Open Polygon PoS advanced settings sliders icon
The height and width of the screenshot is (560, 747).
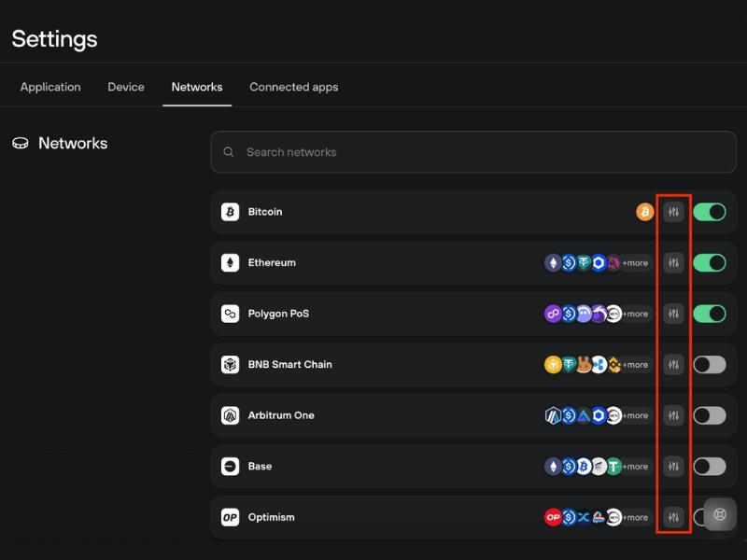pyautogui.click(x=673, y=314)
